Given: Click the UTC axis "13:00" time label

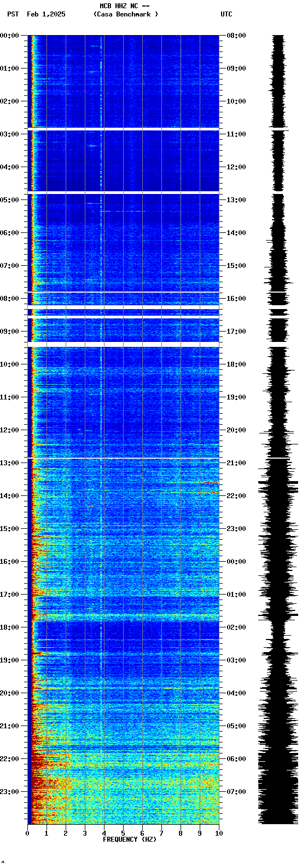Looking at the screenshot, I should point(236,200).
